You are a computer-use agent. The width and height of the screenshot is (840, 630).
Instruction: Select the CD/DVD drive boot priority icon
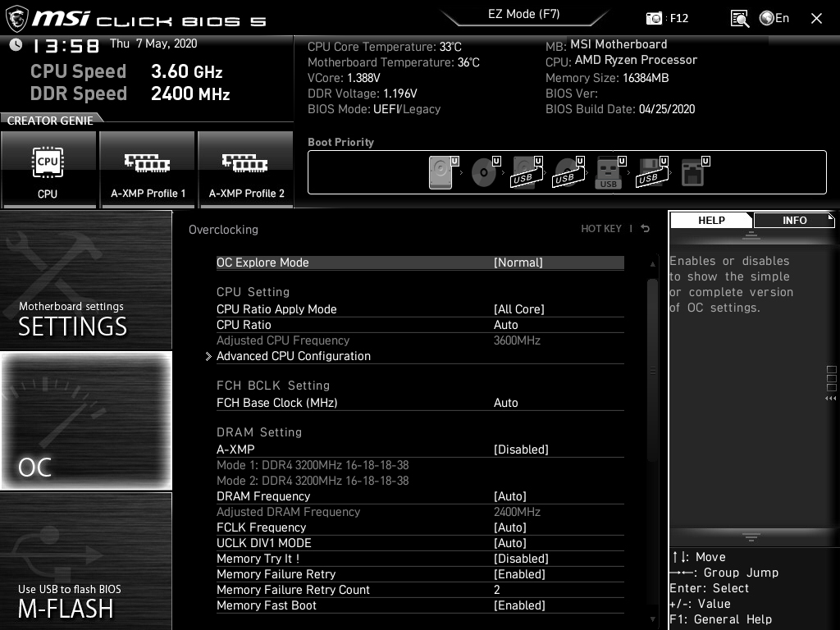click(x=484, y=173)
